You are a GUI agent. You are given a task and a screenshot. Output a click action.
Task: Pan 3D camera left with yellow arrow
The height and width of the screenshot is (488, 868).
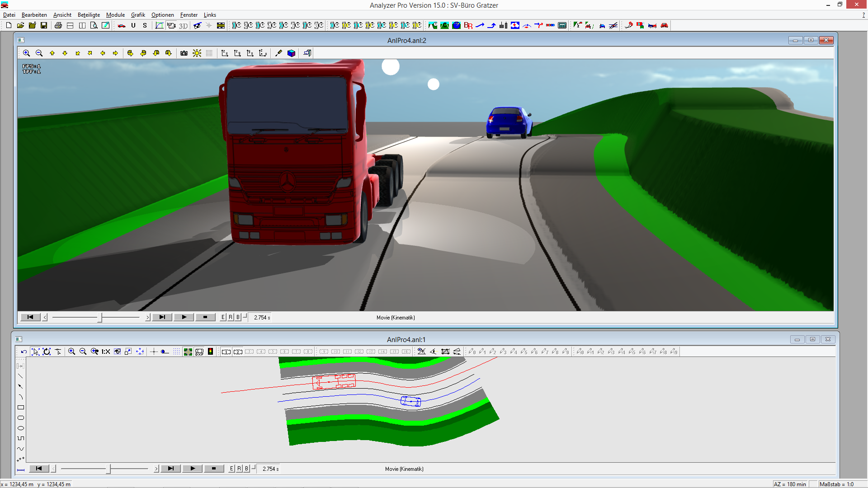pos(103,53)
